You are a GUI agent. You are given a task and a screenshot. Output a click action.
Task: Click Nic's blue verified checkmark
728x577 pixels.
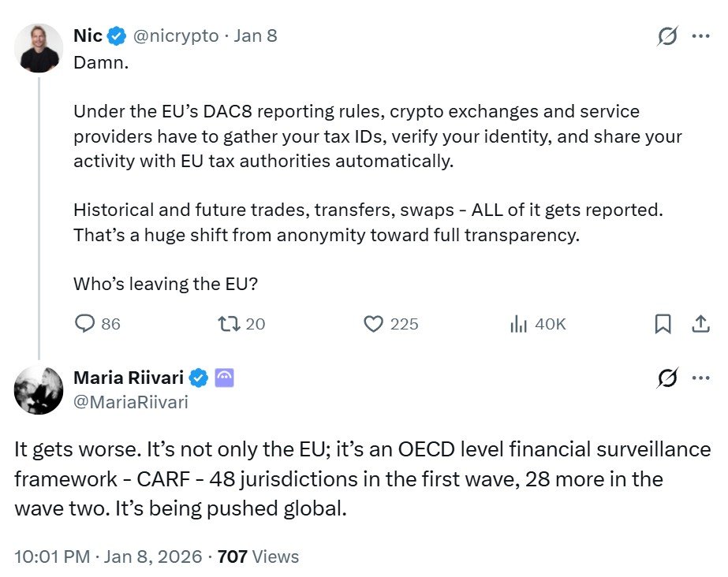117,35
